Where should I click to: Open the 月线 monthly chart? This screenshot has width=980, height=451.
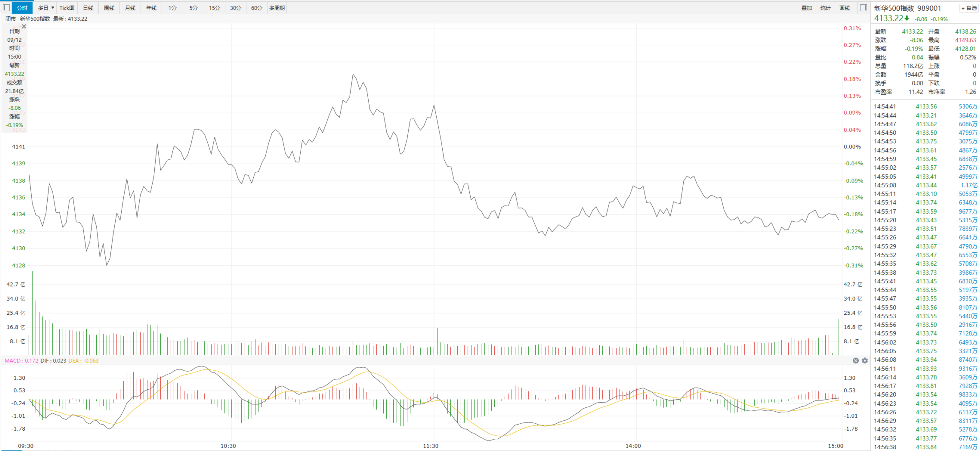[130, 8]
